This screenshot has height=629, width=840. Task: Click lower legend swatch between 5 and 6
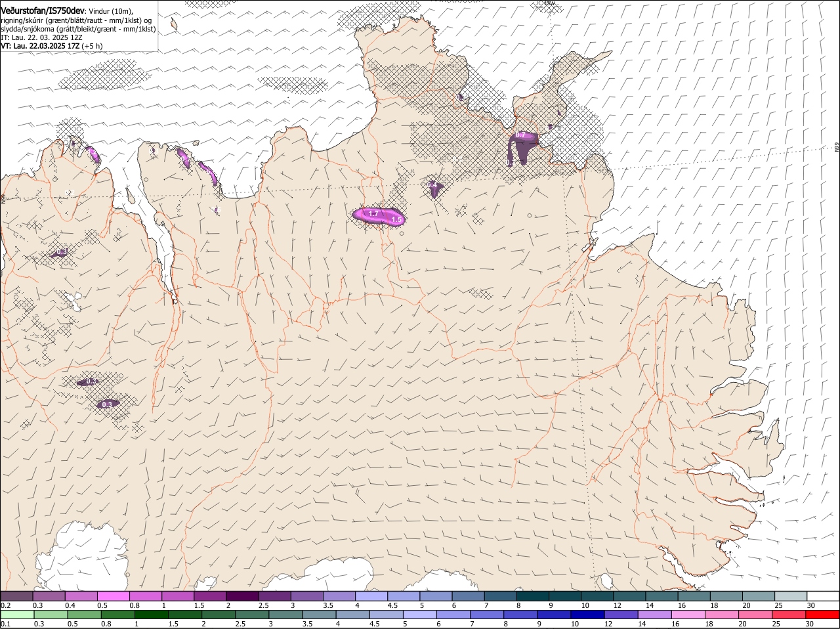point(420,615)
